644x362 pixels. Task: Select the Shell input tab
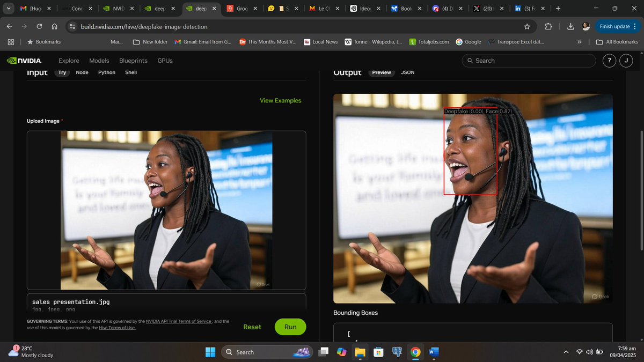pos(131,72)
